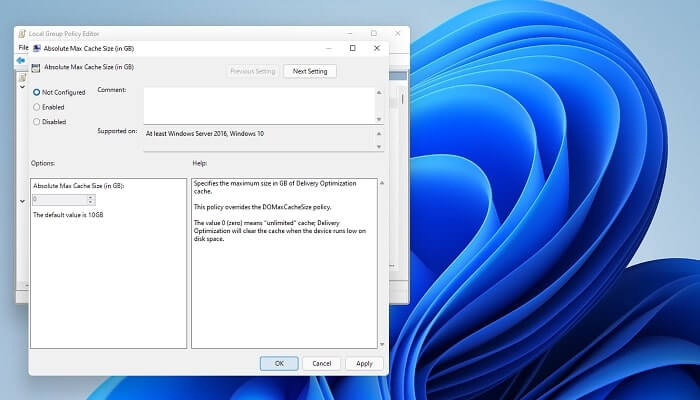The image size is (700, 400).
Task: Click the Cancel button
Action: tap(321, 363)
